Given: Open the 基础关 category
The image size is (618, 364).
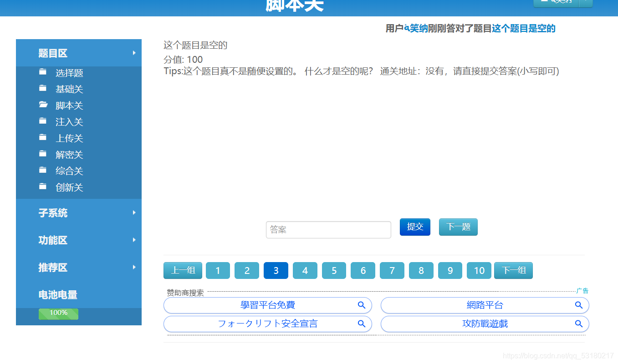Looking at the screenshot, I should pos(69,89).
